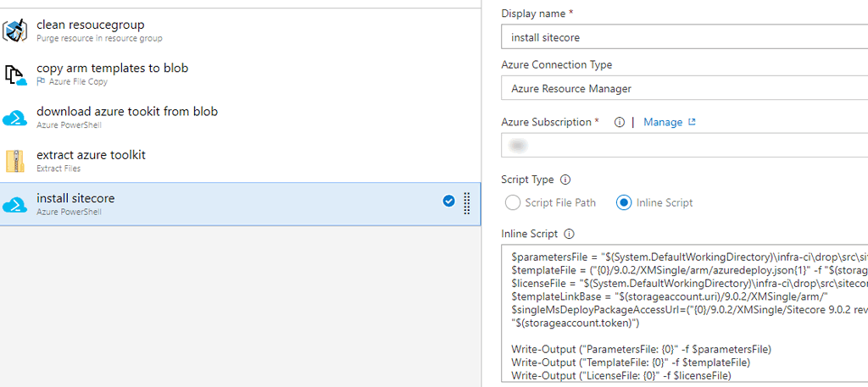
Task: Click external link icon next to Manage
Action: point(692,122)
